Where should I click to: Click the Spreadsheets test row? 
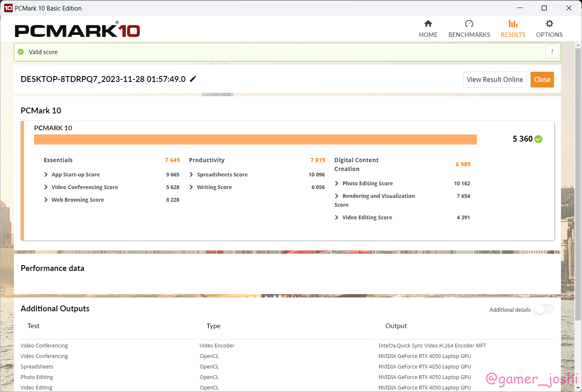click(x=37, y=367)
